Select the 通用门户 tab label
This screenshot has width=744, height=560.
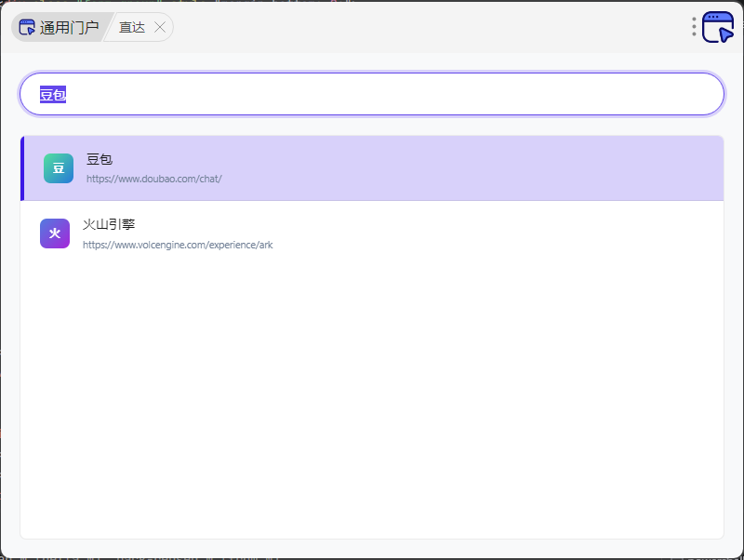pyautogui.click(x=69, y=28)
